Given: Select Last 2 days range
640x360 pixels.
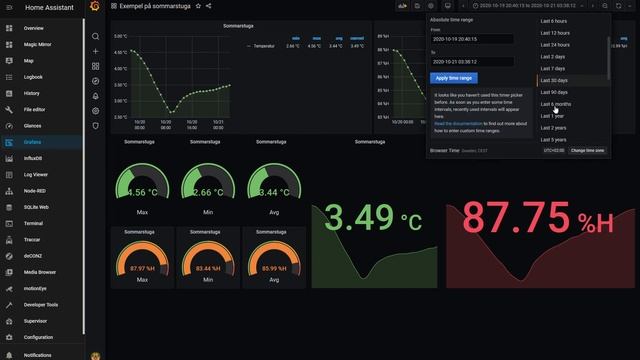Looking at the screenshot, I should point(572,57).
